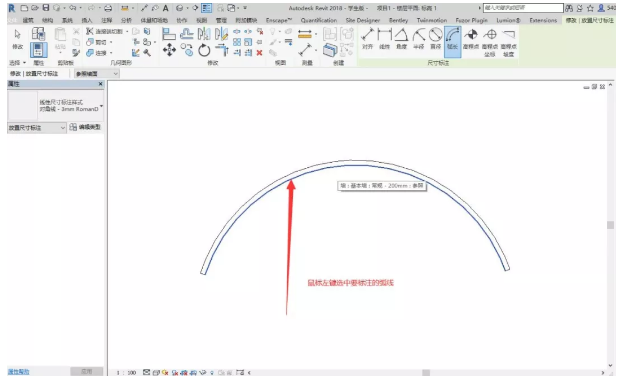Click the search keyword input field
Viewport: 623px width, 387px height.
point(523,8)
